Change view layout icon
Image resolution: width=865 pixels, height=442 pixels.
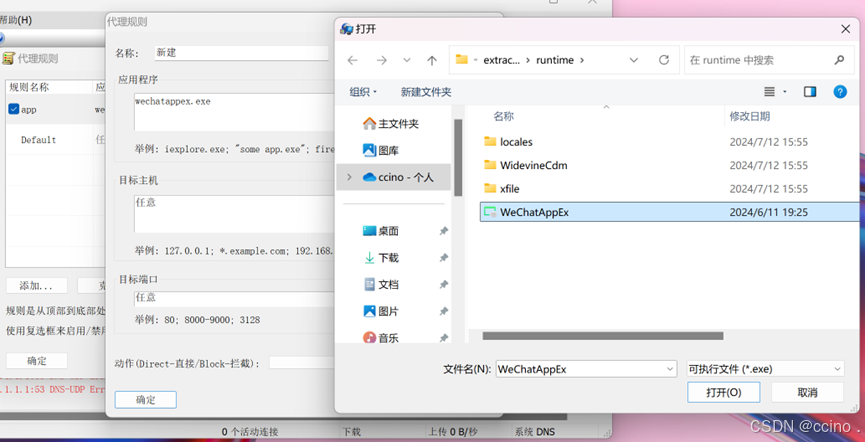click(770, 92)
